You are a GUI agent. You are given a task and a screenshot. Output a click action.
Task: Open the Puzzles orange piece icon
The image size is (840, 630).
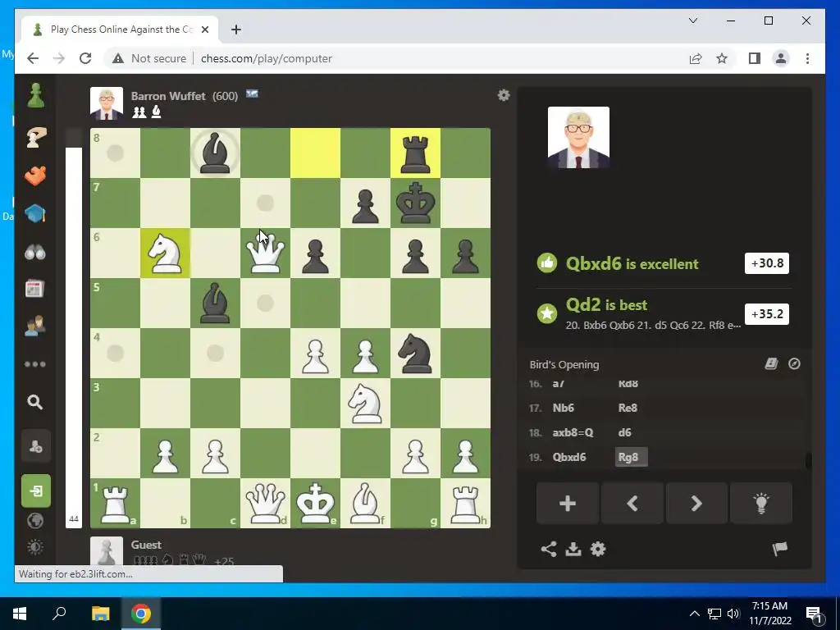[35, 176]
